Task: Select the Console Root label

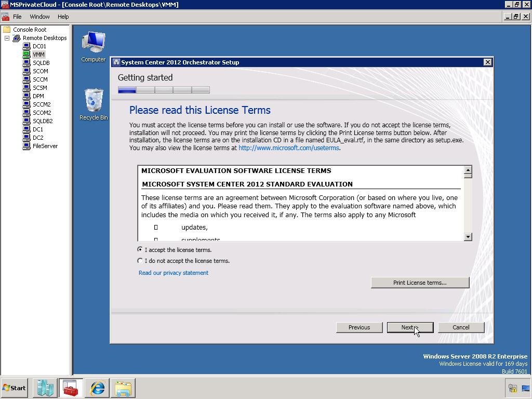Action: click(30, 30)
